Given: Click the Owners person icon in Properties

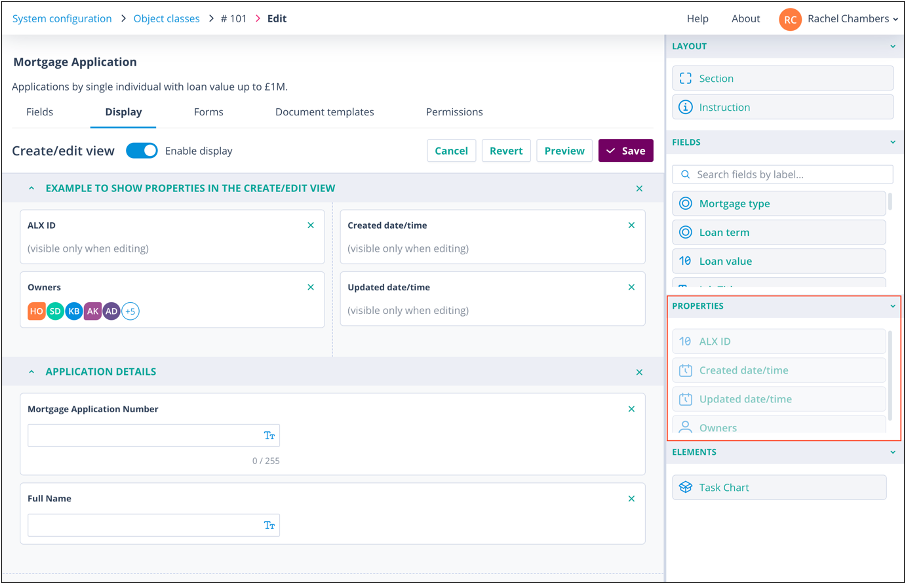Looking at the screenshot, I should coord(685,427).
